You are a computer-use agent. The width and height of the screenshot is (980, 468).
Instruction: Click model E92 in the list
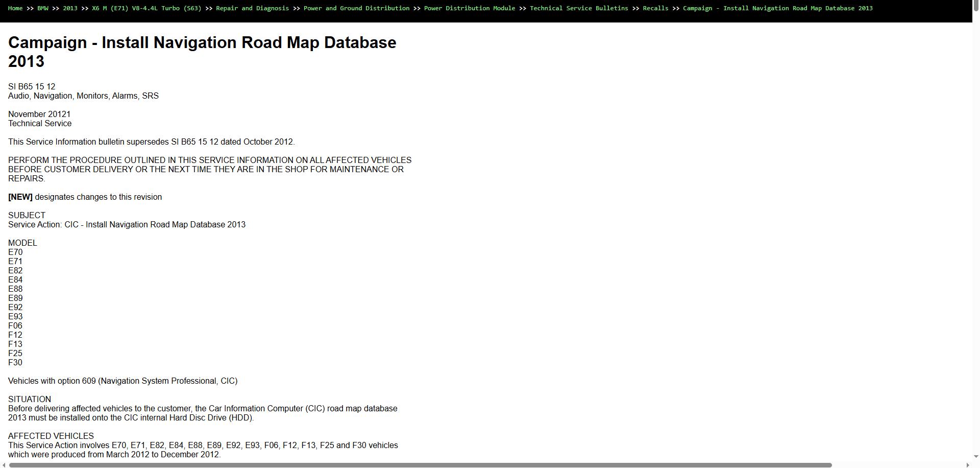tap(15, 308)
